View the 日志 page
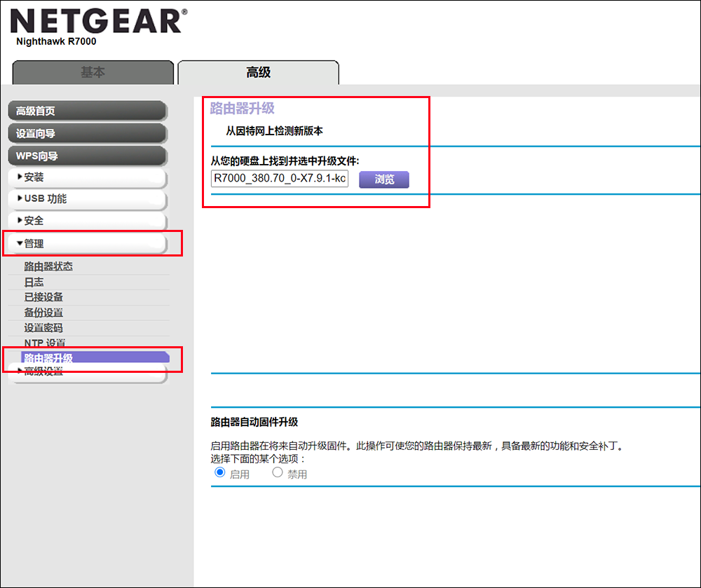Screen dimensions: 701x588 click(34, 282)
